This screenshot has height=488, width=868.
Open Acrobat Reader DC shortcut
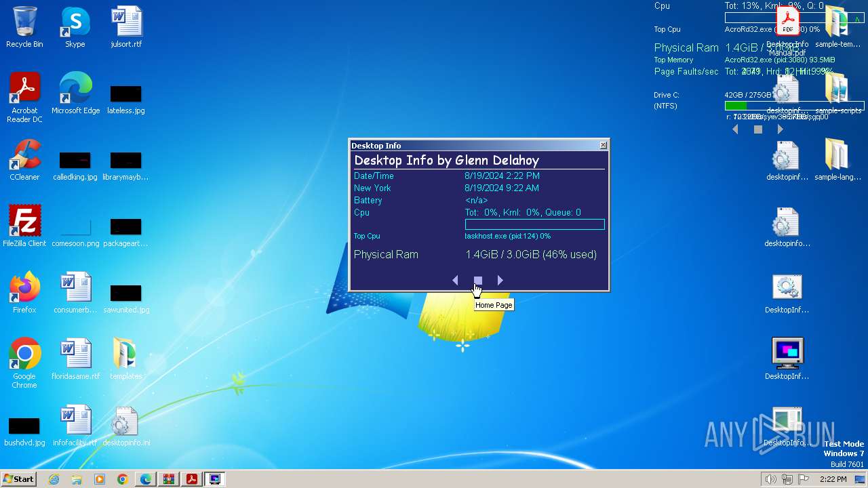tap(24, 98)
